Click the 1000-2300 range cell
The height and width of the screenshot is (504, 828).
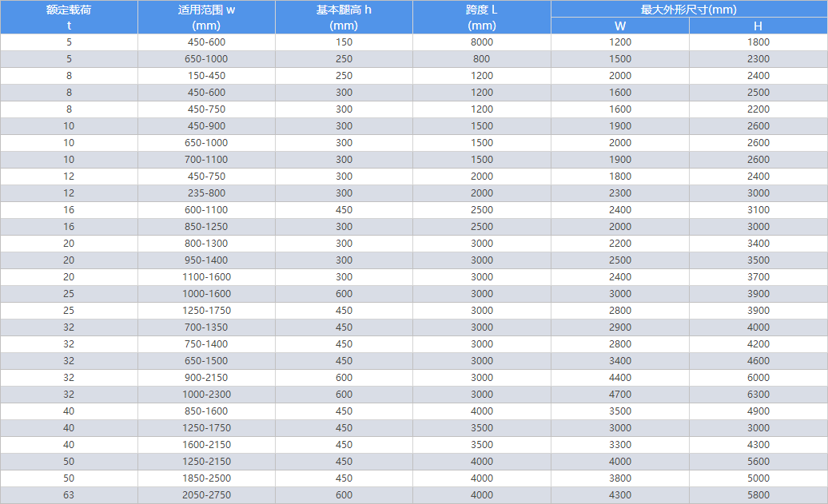tap(206, 395)
